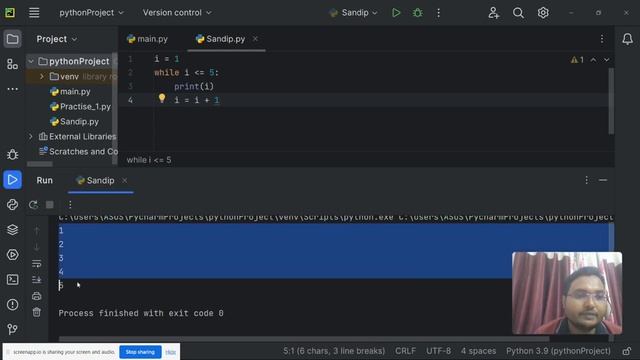Switch to the main.py editor tab
The height and width of the screenshot is (360, 640).
click(x=147, y=39)
